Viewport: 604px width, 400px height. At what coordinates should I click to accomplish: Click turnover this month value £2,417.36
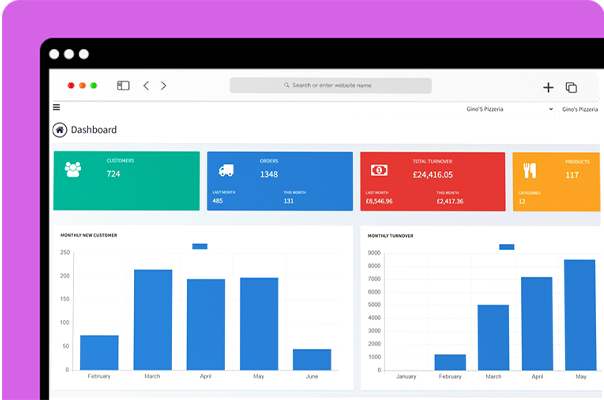450,201
